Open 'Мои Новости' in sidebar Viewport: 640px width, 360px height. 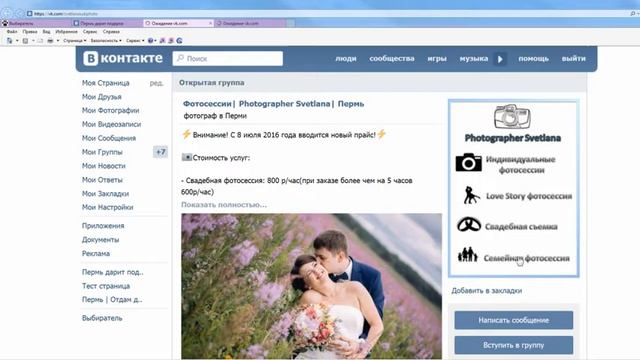point(104,166)
